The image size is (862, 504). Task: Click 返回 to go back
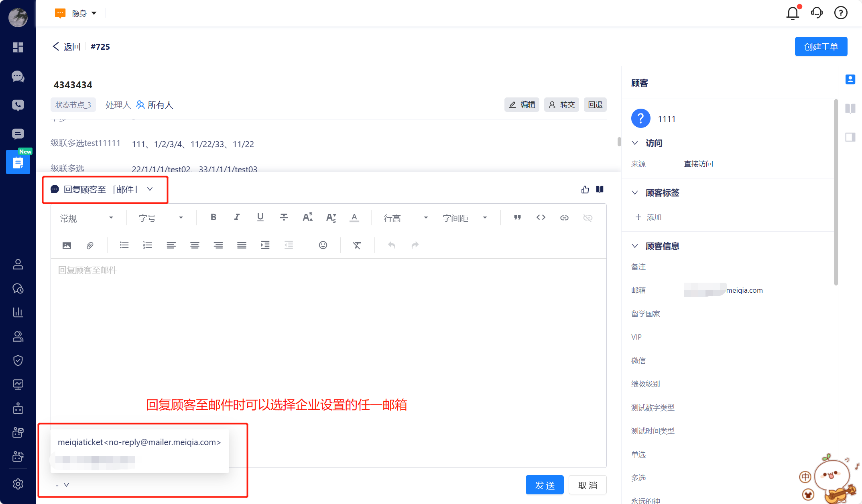click(67, 47)
